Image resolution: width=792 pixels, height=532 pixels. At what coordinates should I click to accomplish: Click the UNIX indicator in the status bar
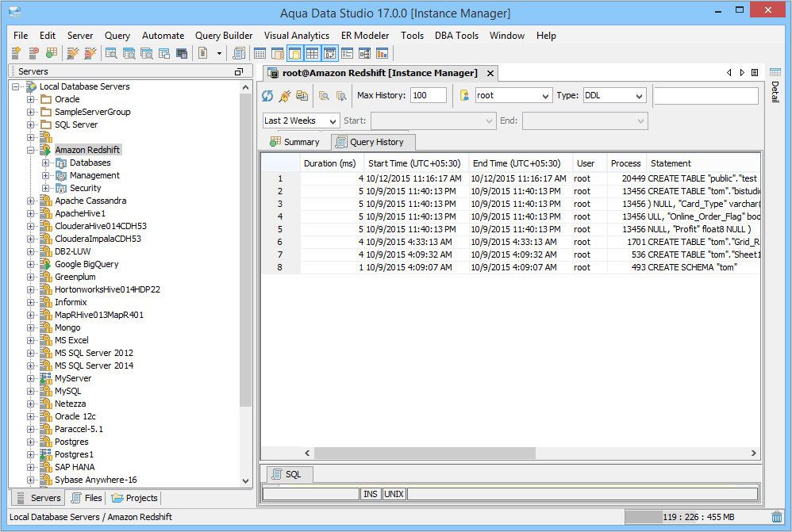393,493
